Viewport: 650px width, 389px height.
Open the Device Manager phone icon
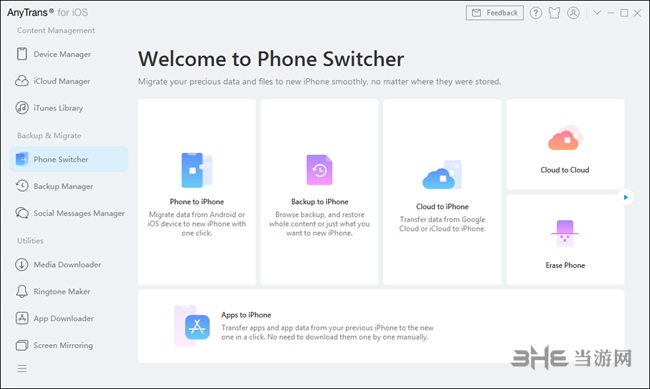[22, 54]
